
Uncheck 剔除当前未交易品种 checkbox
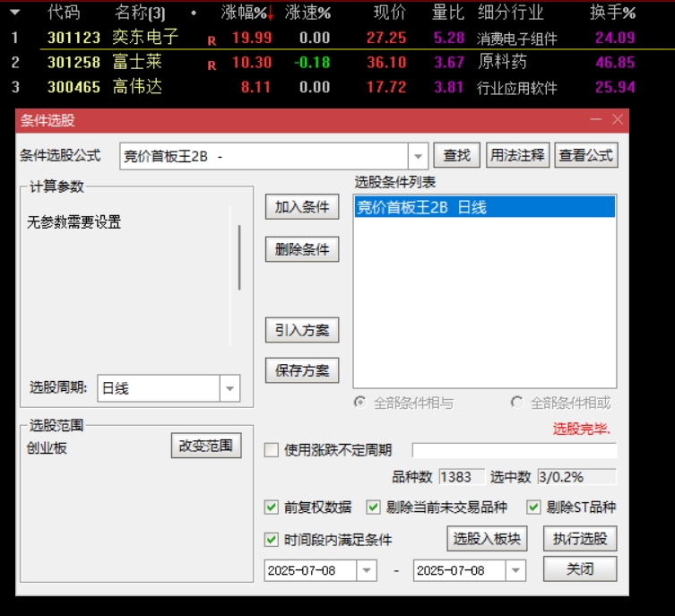tap(373, 508)
